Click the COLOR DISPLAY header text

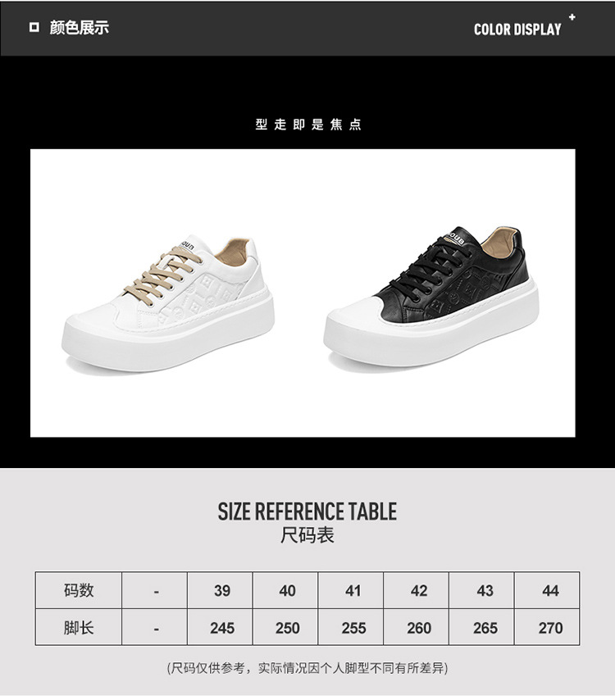517,30
